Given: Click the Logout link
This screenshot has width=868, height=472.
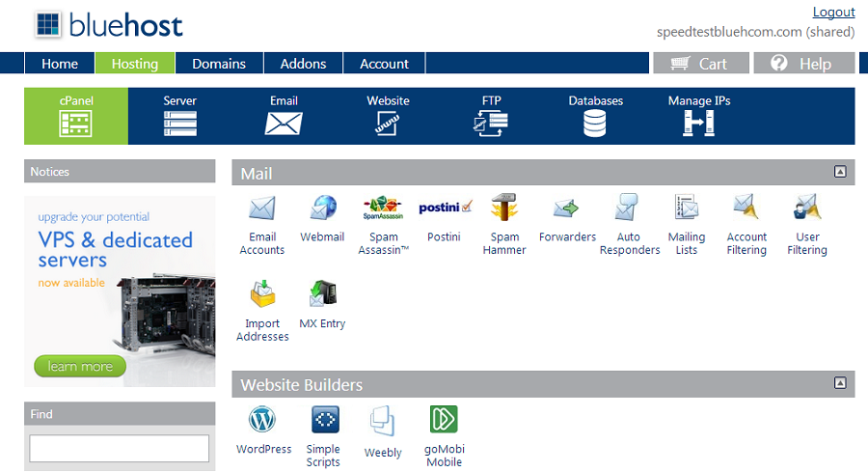Looking at the screenshot, I should tap(833, 12).
